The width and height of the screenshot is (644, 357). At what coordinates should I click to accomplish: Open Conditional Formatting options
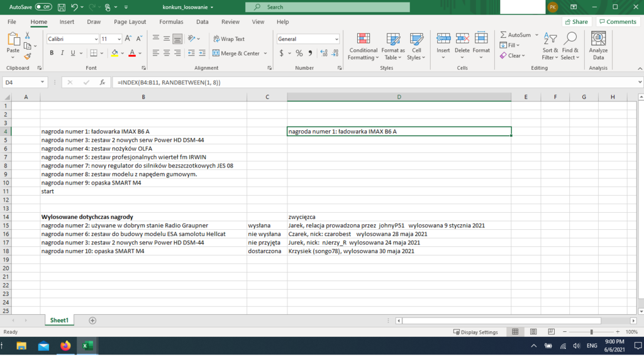363,47
